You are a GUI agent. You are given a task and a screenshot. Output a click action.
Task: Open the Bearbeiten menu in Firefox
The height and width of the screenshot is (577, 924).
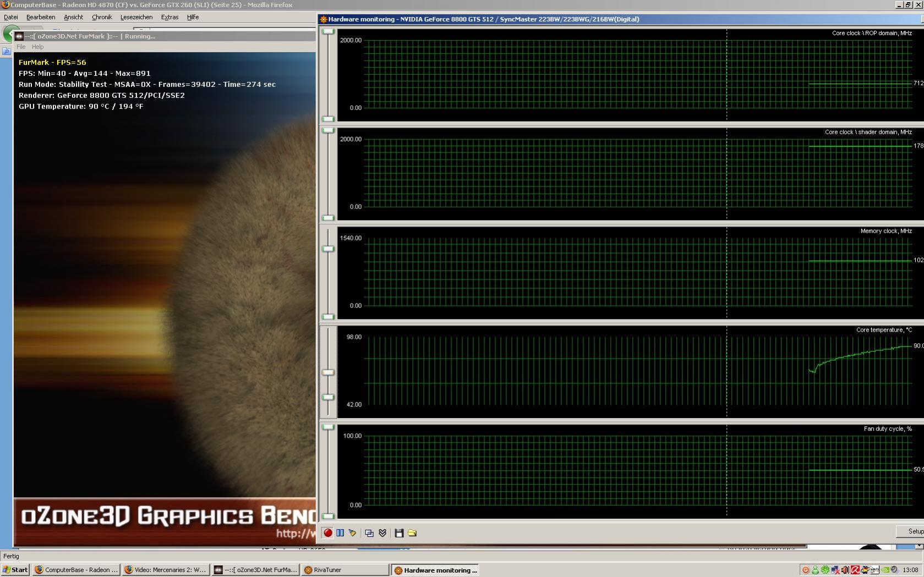(41, 17)
